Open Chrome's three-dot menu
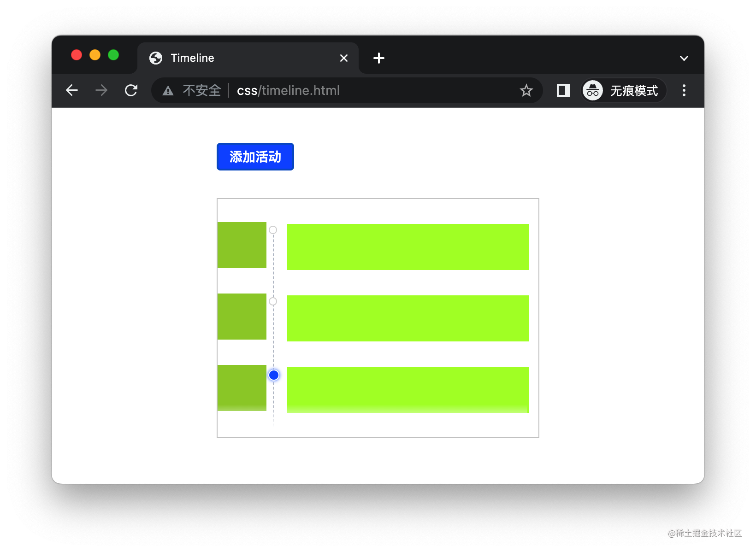The width and height of the screenshot is (756, 552). tap(684, 90)
